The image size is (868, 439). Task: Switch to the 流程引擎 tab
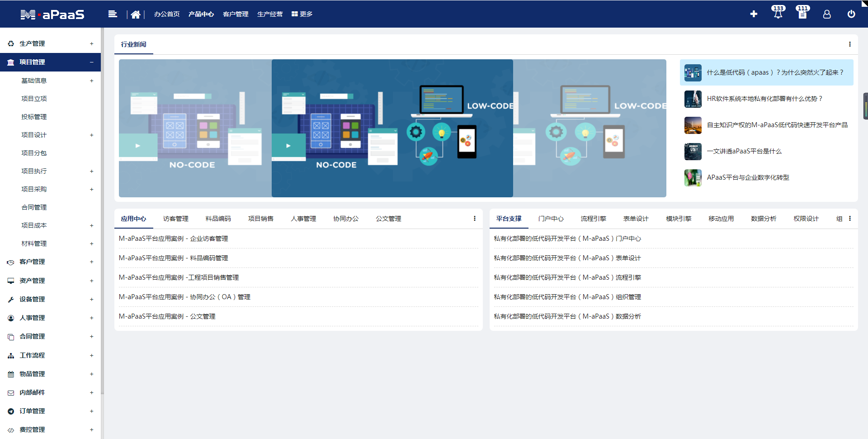[x=594, y=219]
